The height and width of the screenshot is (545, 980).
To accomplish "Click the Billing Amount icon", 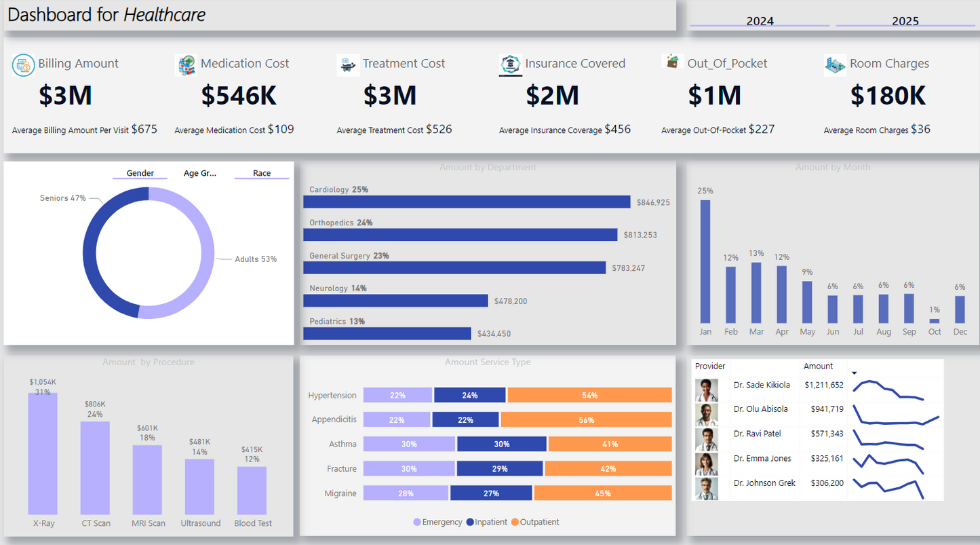I will pyautogui.click(x=24, y=65).
